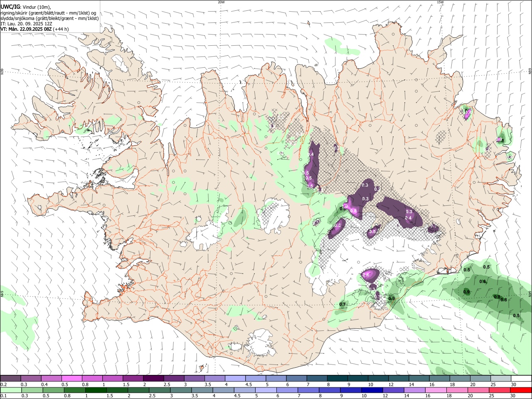Pick the deep navy blue 10 swatch in the lower scale
Screen dimensions: 532x399
tap(372, 390)
